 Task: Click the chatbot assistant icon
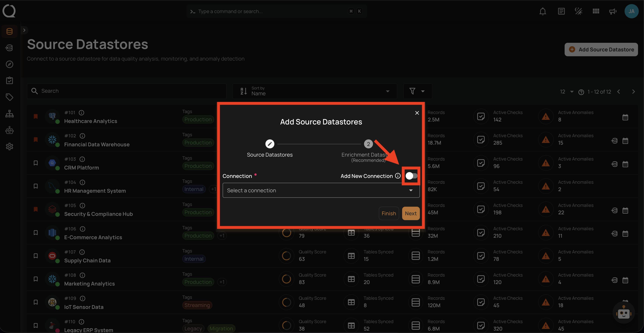[623, 313]
